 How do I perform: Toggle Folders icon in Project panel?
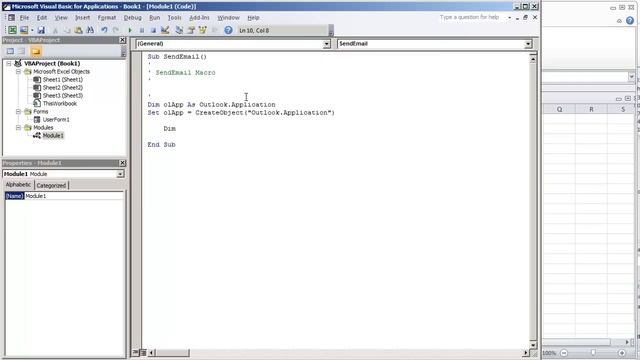36,51
